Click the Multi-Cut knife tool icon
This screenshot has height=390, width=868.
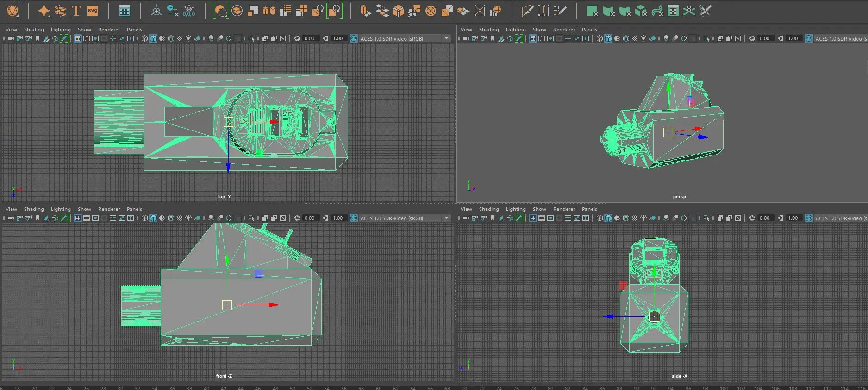click(x=527, y=11)
